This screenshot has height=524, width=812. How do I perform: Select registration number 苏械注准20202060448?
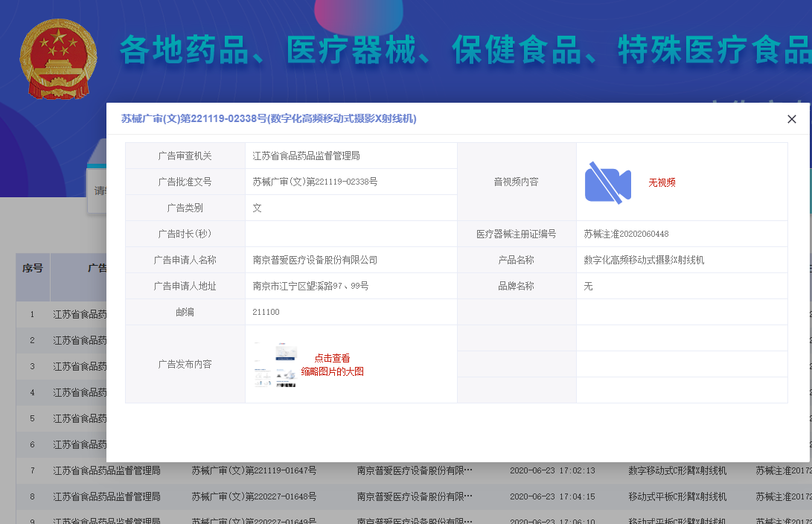coord(626,234)
